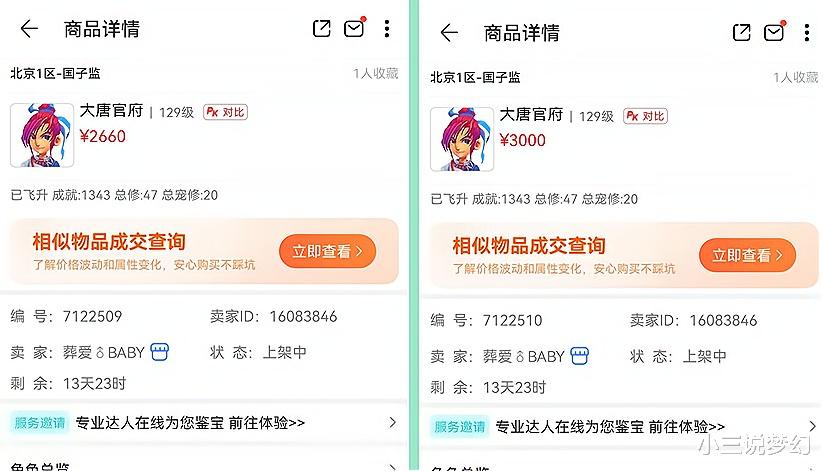Go back using right panel's arrow icon
Image resolution: width=823 pixels, height=471 pixels.
(x=449, y=33)
